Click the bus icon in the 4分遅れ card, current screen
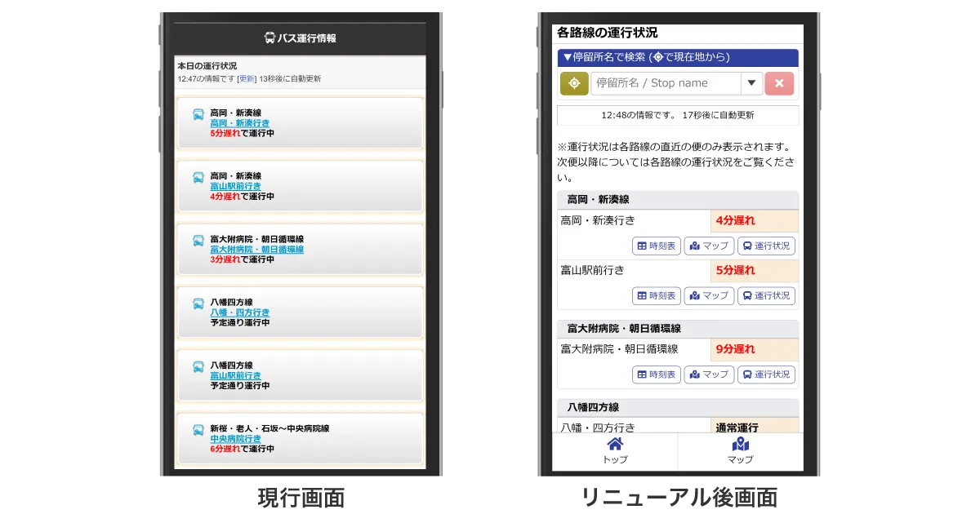This screenshot has height=514, width=980. click(198, 177)
